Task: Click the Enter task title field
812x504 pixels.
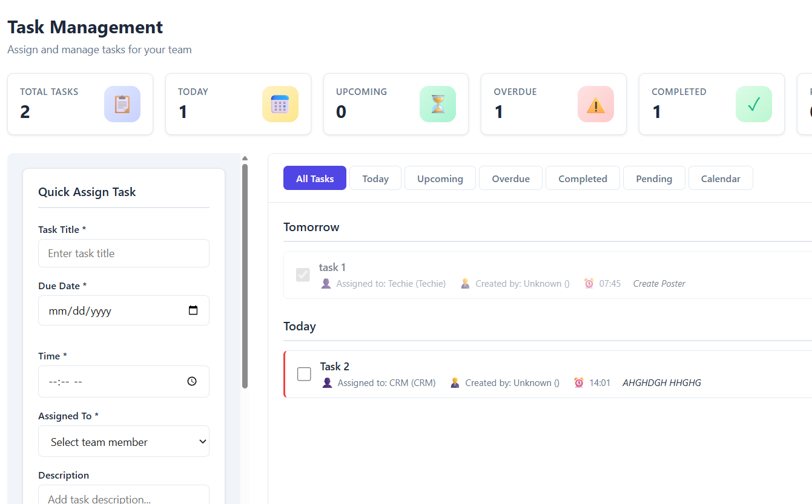Action: point(124,253)
